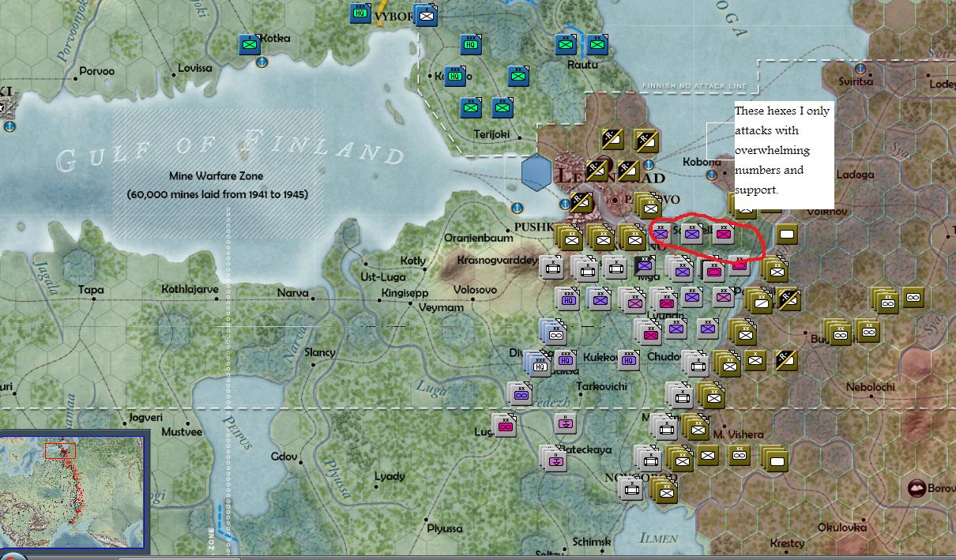Select Soviet infantry stack covering the Pavlovo label
The image size is (956, 560).
(x=649, y=205)
